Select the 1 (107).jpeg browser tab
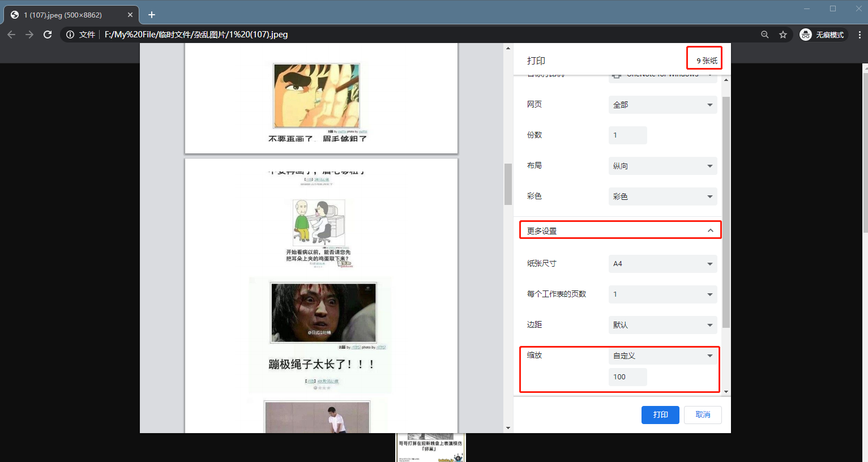Image resolution: width=868 pixels, height=462 pixels. coord(71,15)
